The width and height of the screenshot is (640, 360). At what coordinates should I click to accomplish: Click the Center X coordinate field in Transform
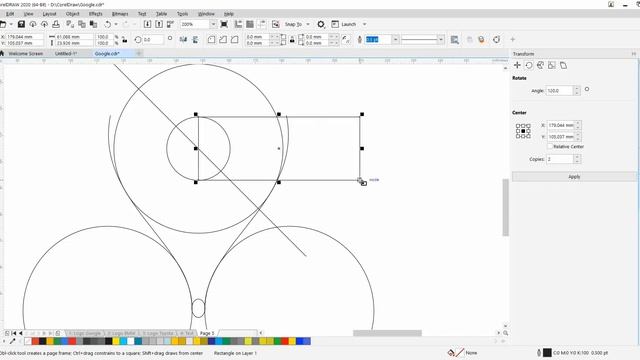click(561, 125)
